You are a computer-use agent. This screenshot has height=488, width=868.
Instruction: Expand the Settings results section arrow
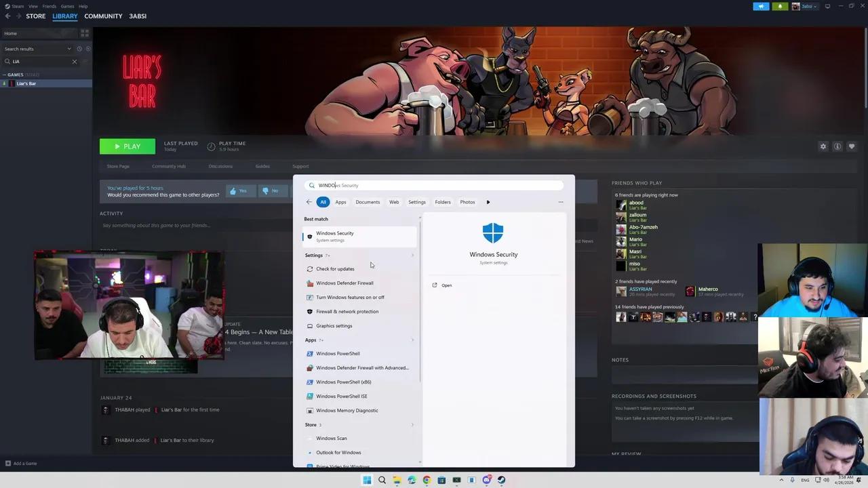[x=412, y=256]
